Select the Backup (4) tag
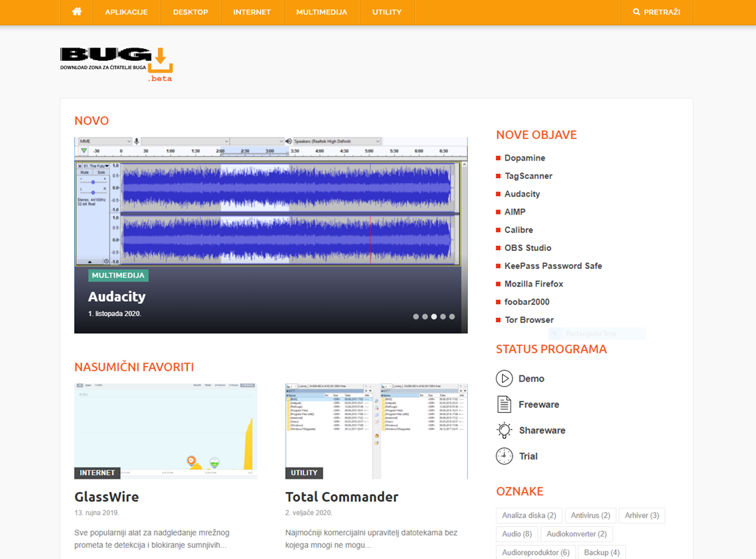Viewport: 756px width, 559px height. pos(601,552)
